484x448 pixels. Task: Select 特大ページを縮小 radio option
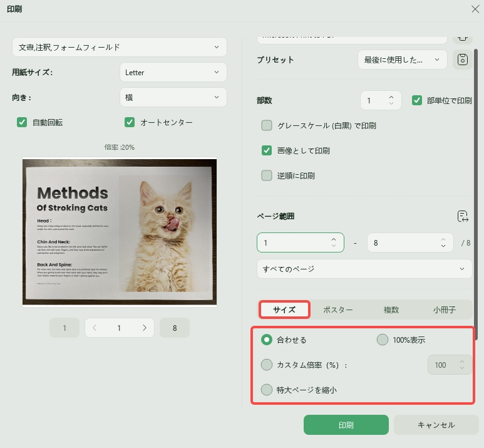pos(267,390)
